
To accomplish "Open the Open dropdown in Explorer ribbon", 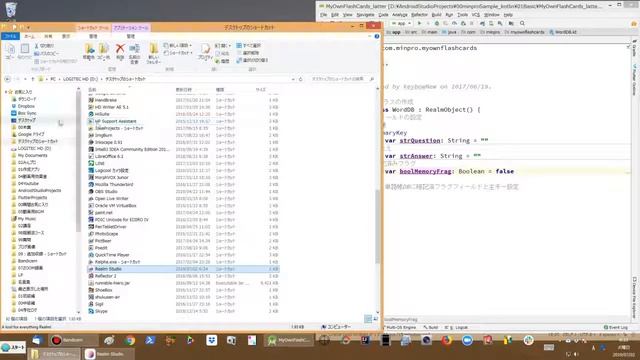I will [x=223, y=46].
